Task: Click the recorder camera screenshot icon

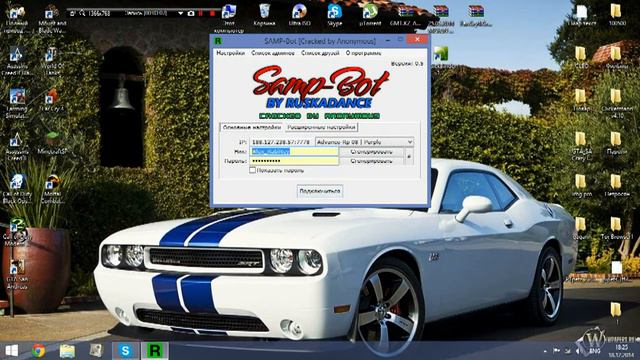Action: 191,13
